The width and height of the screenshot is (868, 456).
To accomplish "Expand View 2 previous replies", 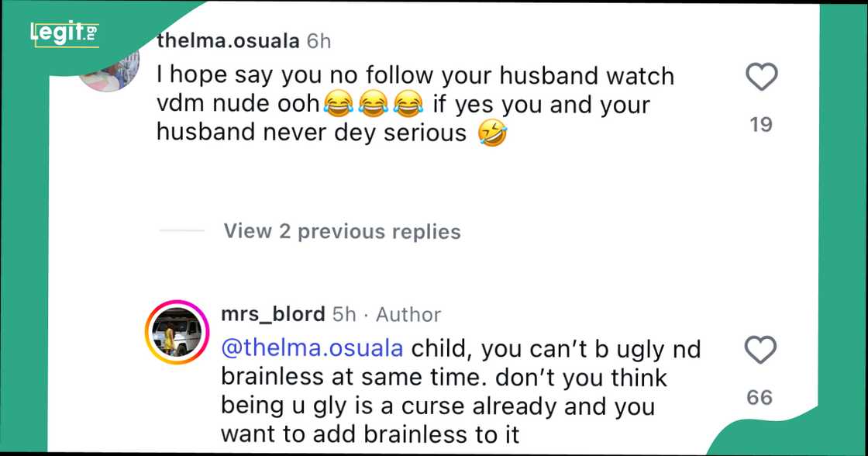I will 342,231.
